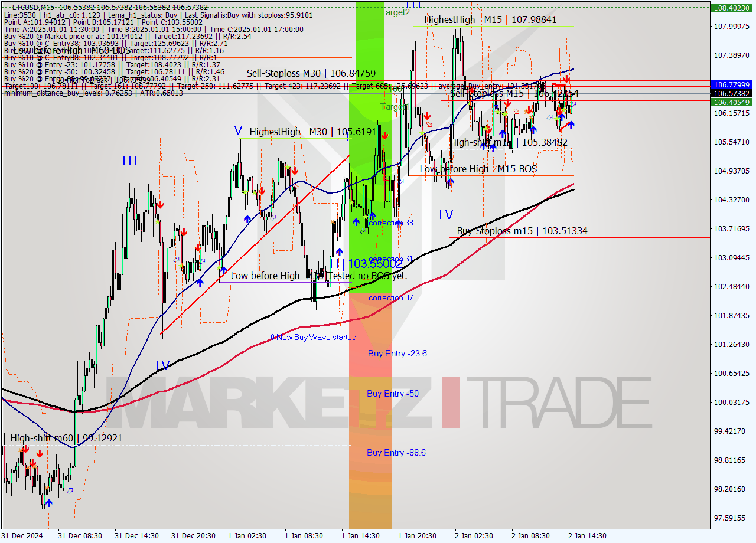Click the large blue 103.55002 price label
Image resolution: width=756 pixels, height=543 pixels.
click(x=376, y=264)
